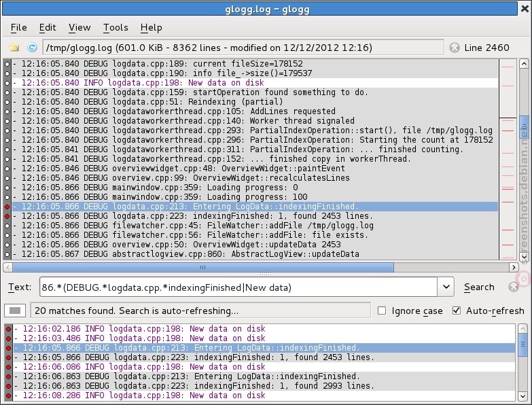This screenshot has width=532, height=405.
Task: Select filtered line '12:16:06.863 Entering LogData::indexingFinished'
Action: tap(264, 376)
